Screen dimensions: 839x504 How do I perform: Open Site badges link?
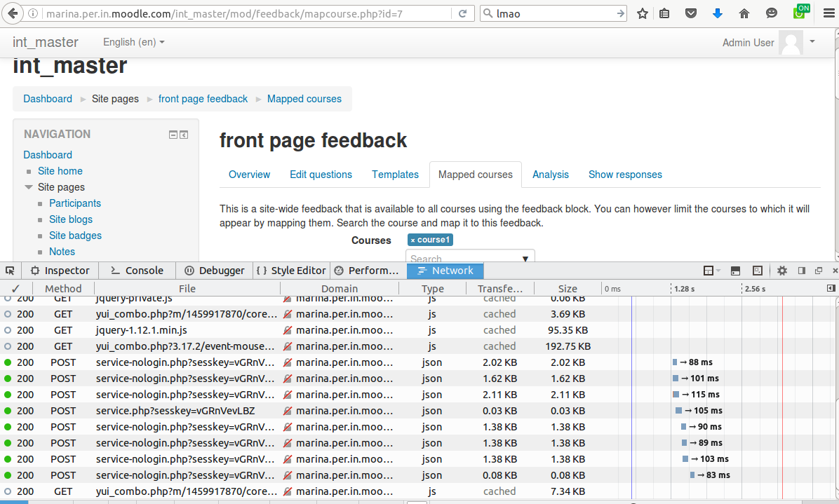point(76,235)
